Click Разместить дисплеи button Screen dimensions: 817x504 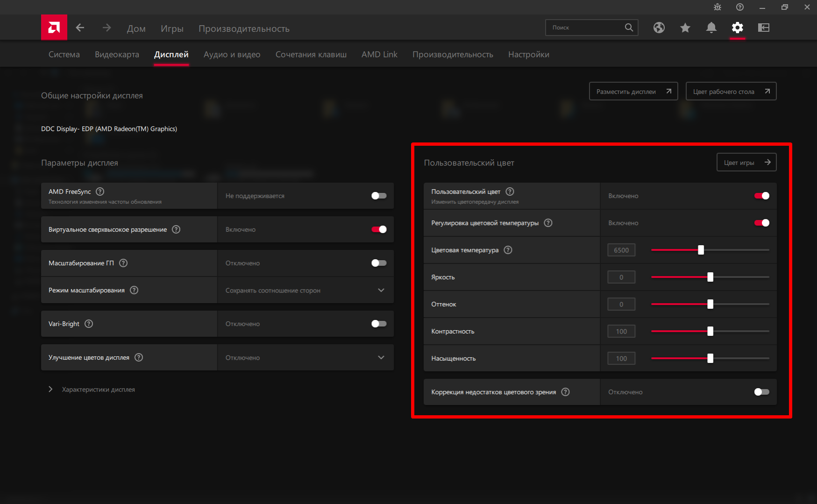(633, 91)
